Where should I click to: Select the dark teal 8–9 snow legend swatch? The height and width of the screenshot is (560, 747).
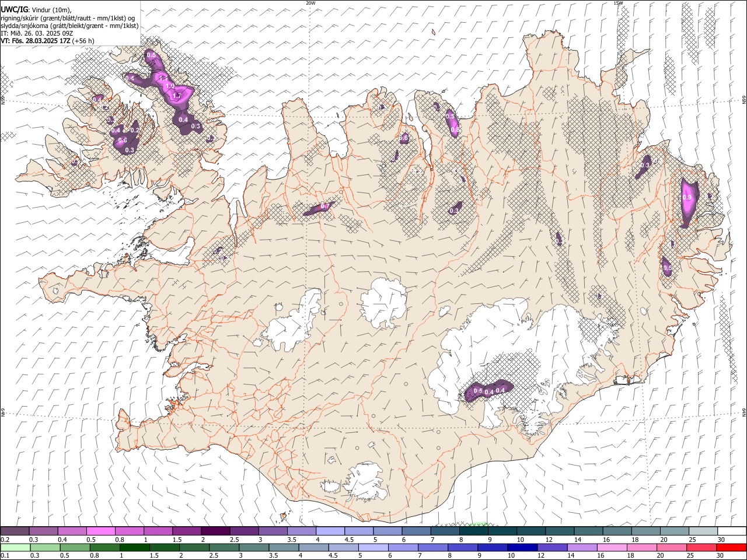pyautogui.click(x=474, y=531)
